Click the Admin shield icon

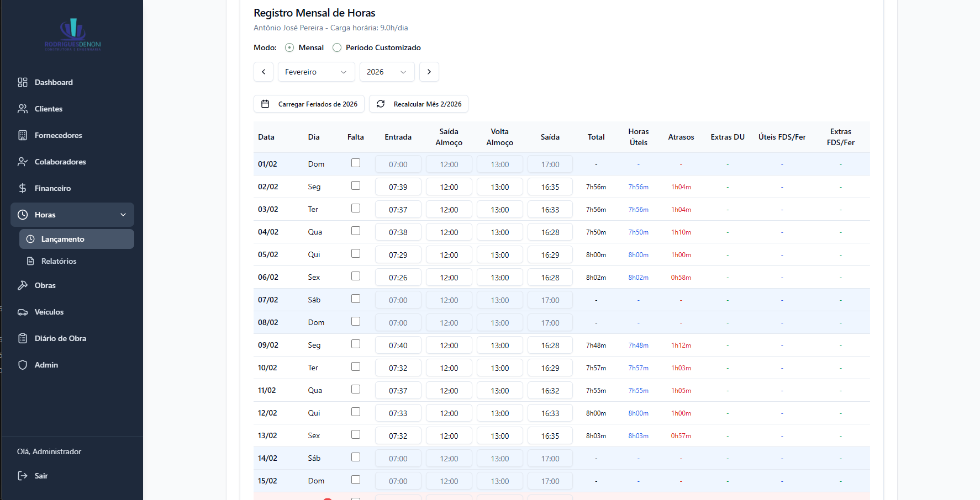[x=23, y=365]
